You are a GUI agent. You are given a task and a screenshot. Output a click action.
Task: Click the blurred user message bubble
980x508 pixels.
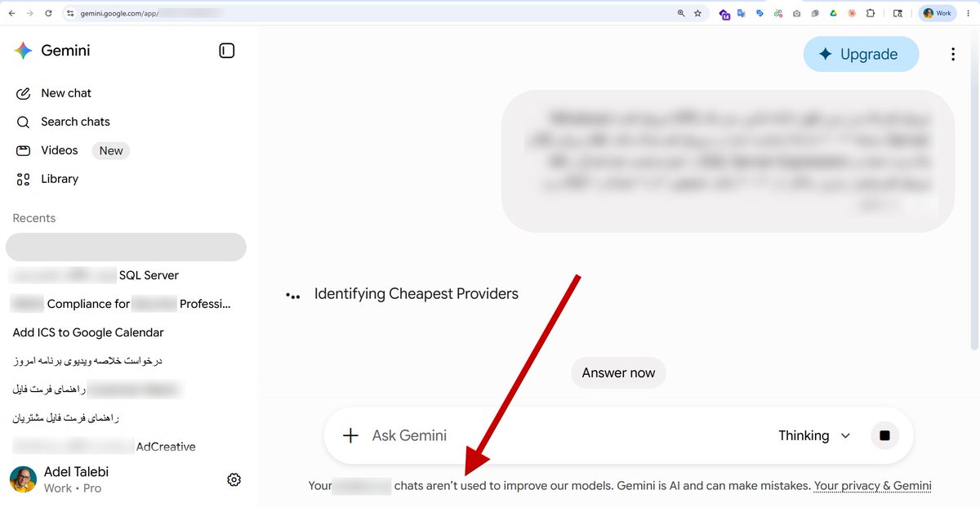coord(728,161)
